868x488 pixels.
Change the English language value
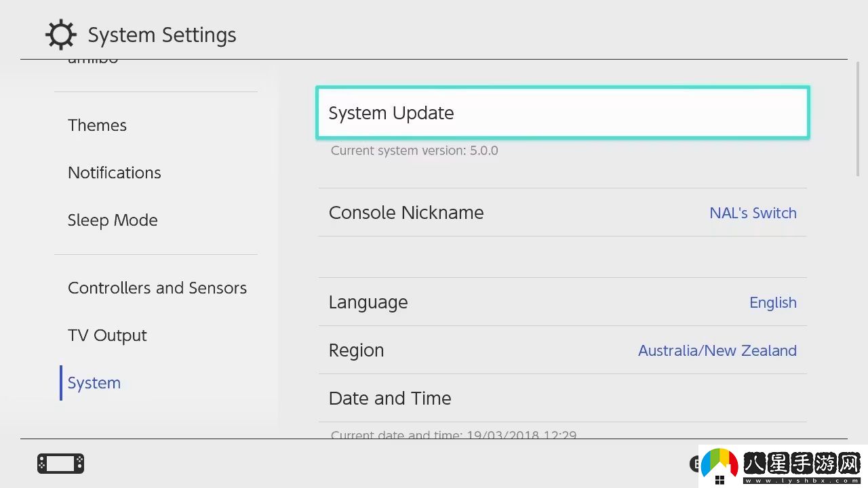pyautogui.click(x=773, y=302)
